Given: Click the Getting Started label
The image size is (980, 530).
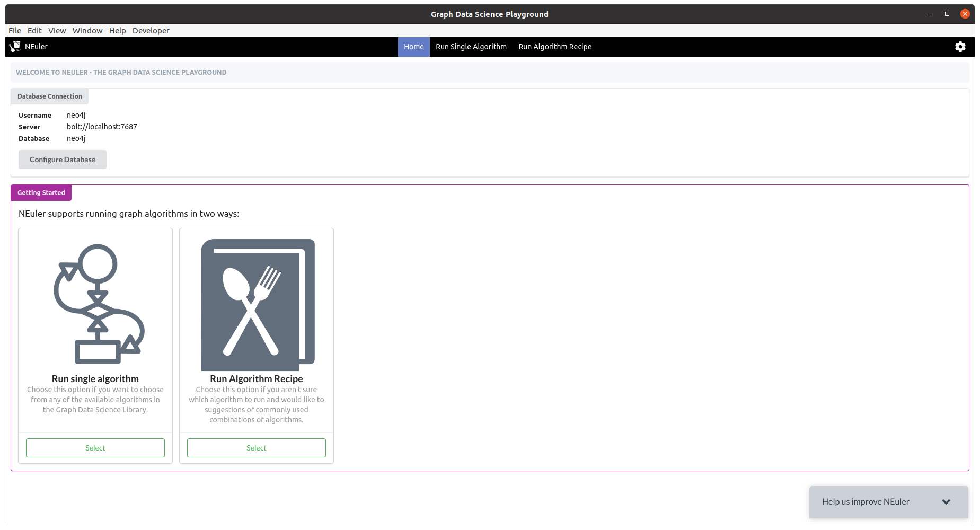Looking at the screenshot, I should click(x=41, y=193).
